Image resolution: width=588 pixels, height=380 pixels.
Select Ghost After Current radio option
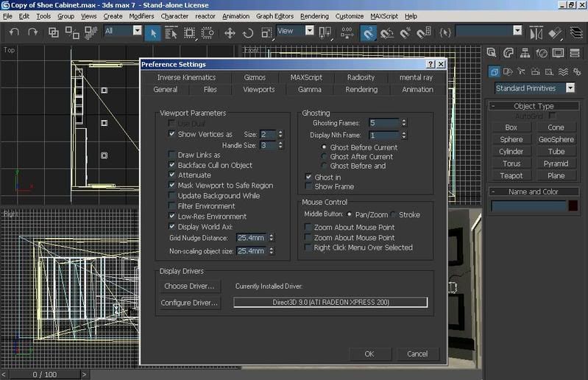323,157
